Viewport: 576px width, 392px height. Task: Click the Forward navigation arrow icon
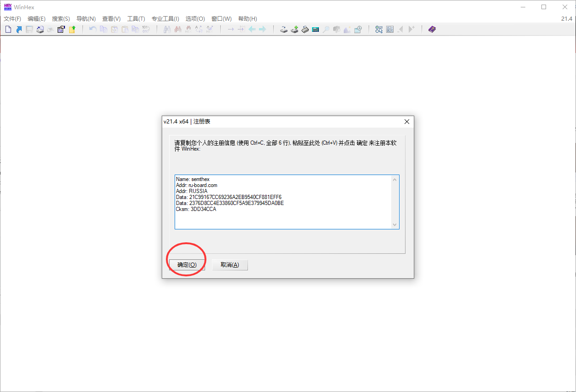coord(262,29)
